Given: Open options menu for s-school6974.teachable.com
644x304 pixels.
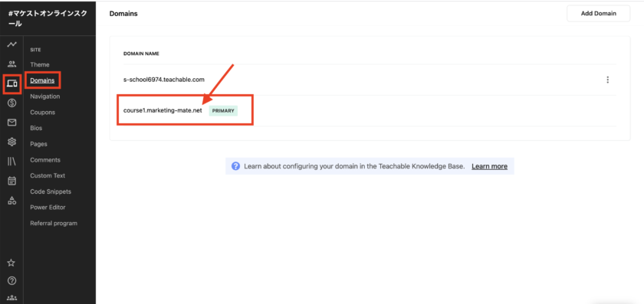Looking at the screenshot, I should point(607,80).
